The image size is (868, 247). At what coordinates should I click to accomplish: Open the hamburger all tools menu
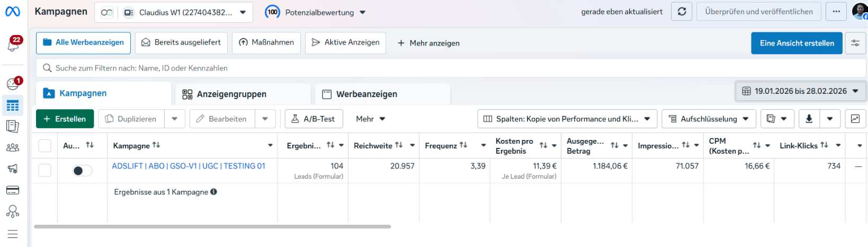click(x=13, y=234)
